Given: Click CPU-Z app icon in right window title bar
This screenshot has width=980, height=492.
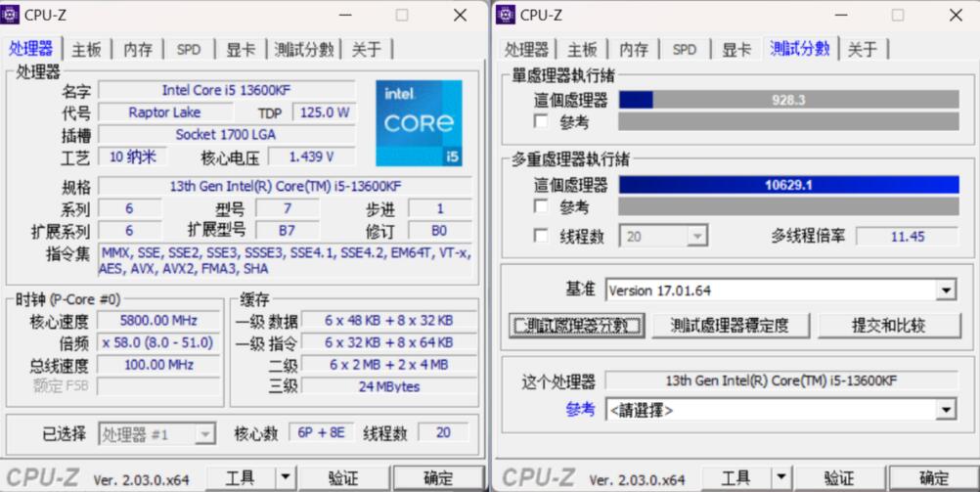Looking at the screenshot, I should [505, 15].
